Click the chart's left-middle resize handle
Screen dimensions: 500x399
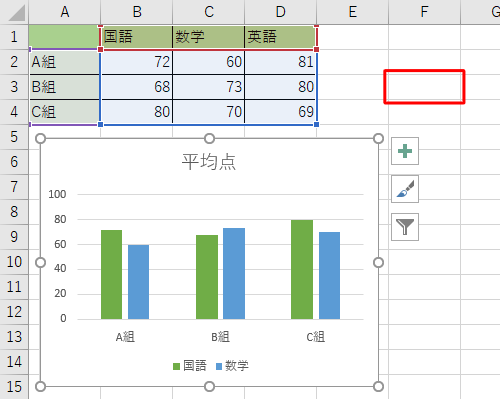[40, 263]
